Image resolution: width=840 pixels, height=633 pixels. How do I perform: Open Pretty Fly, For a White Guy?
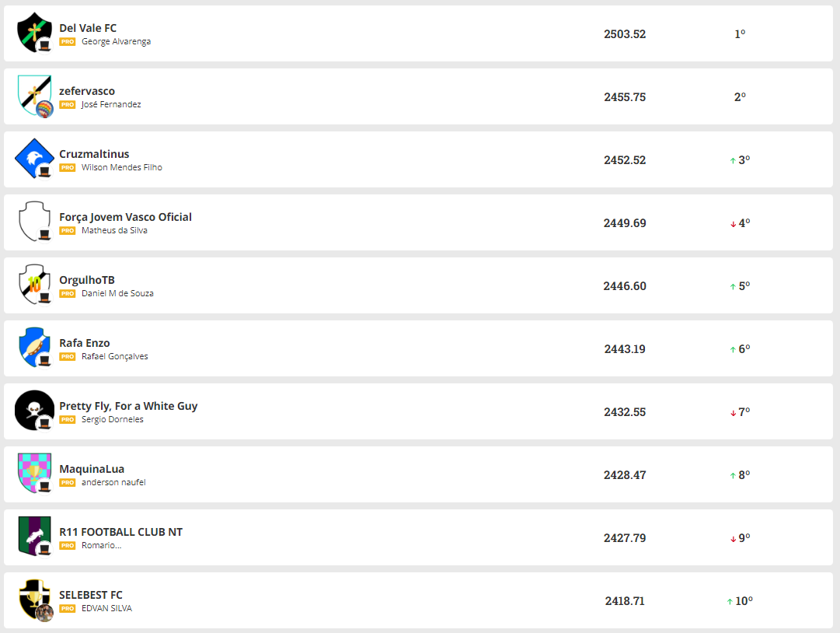[128, 406]
